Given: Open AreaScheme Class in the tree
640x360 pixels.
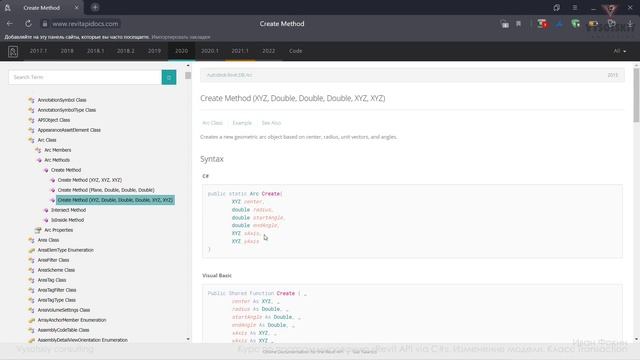Looking at the screenshot, I should [56, 270].
